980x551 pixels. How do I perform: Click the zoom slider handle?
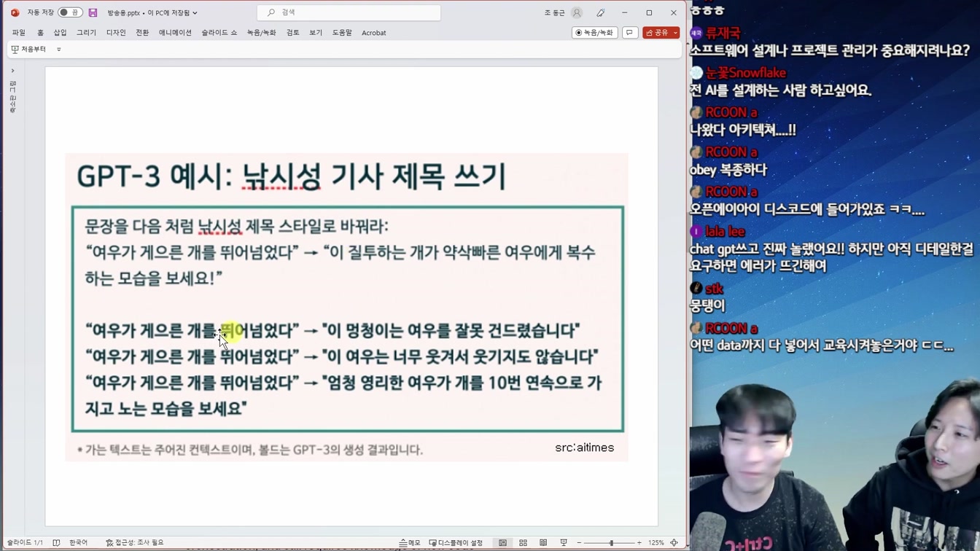[x=611, y=543]
